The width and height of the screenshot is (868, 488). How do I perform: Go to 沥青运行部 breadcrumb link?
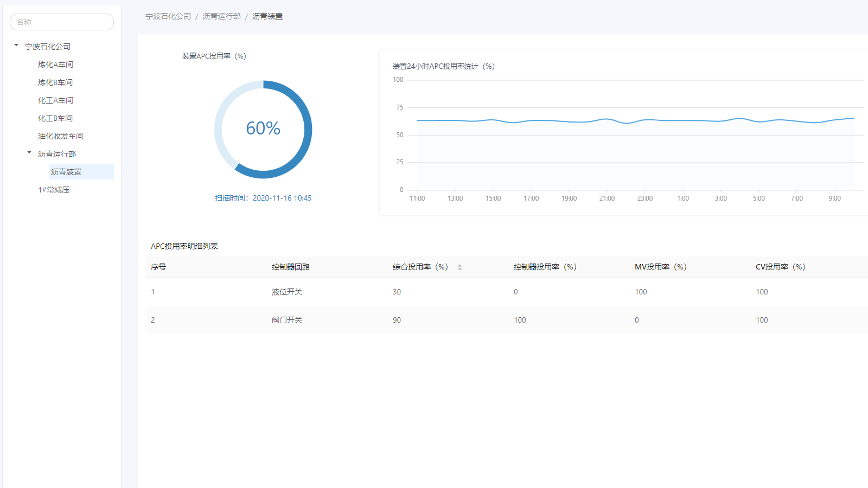click(x=221, y=16)
